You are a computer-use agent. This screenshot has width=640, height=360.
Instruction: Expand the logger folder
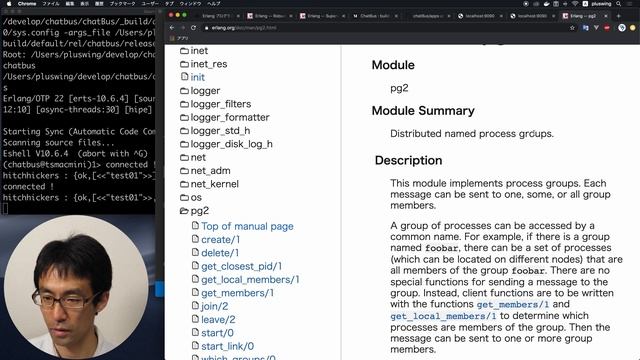click(200, 91)
